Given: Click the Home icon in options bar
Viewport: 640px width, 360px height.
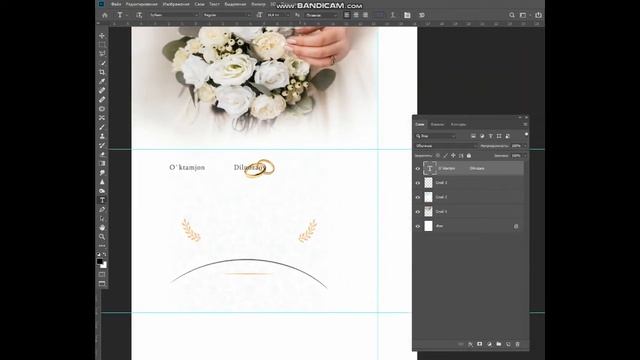Looking at the screenshot, I should point(105,15).
